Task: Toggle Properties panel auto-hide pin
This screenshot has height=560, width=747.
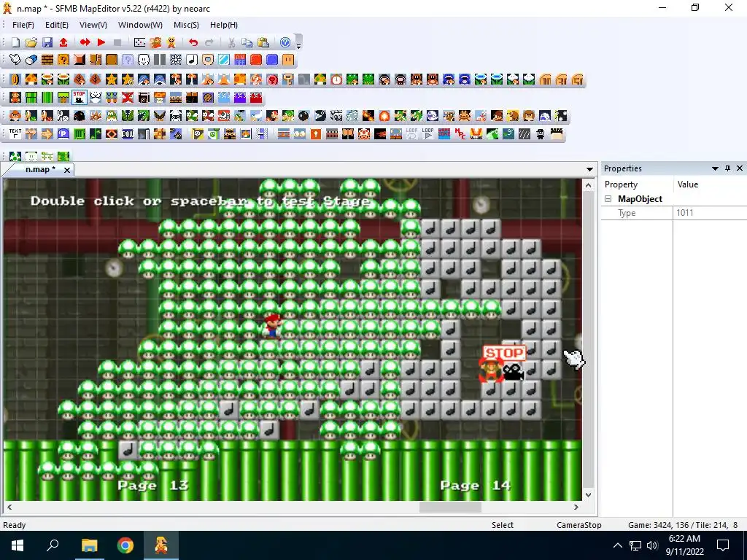Action: point(727,168)
